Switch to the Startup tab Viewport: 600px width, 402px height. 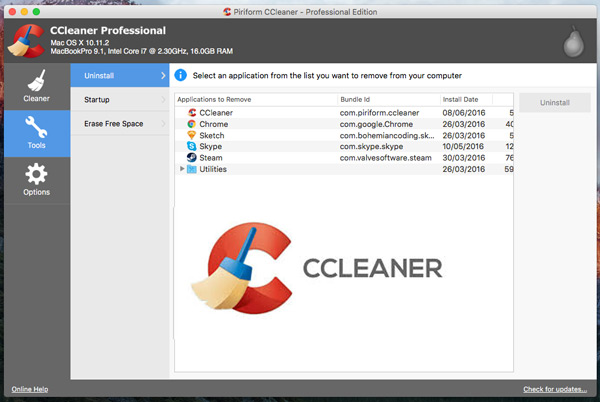(120, 99)
